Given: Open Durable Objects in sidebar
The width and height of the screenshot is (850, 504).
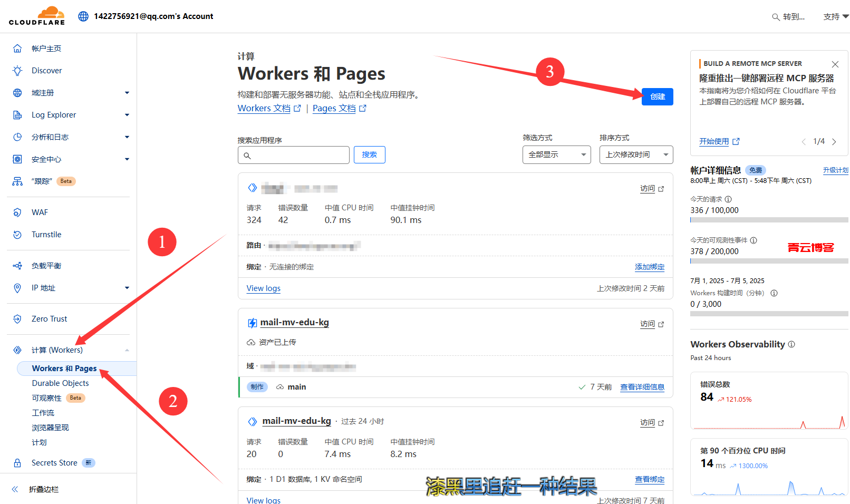Looking at the screenshot, I should [60, 383].
